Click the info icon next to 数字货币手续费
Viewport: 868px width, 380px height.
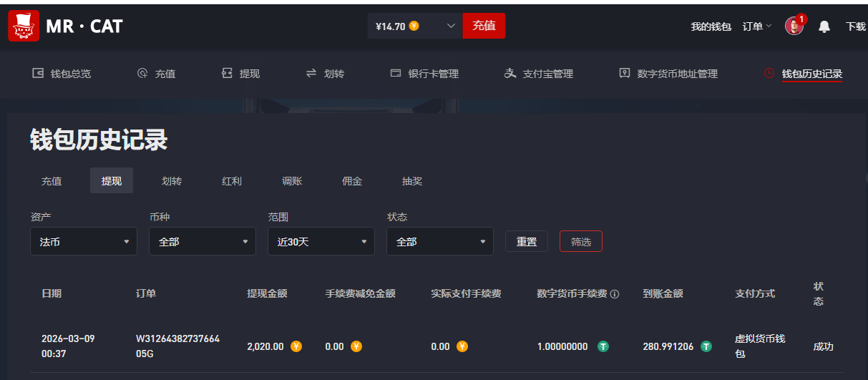tap(615, 294)
